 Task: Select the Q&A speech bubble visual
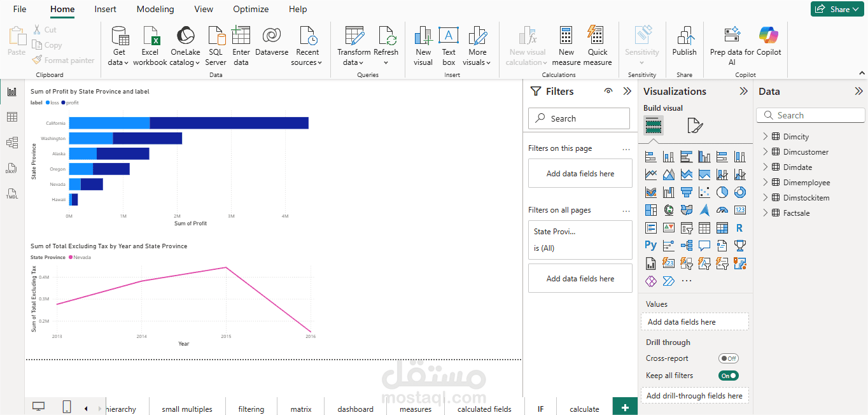(704, 245)
